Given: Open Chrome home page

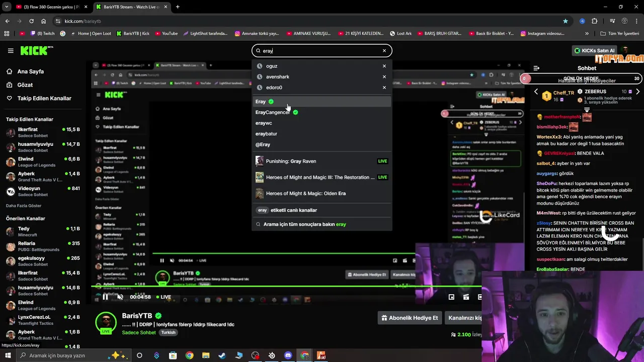Looking at the screenshot, I should pyautogui.click(x=43, y=21).
